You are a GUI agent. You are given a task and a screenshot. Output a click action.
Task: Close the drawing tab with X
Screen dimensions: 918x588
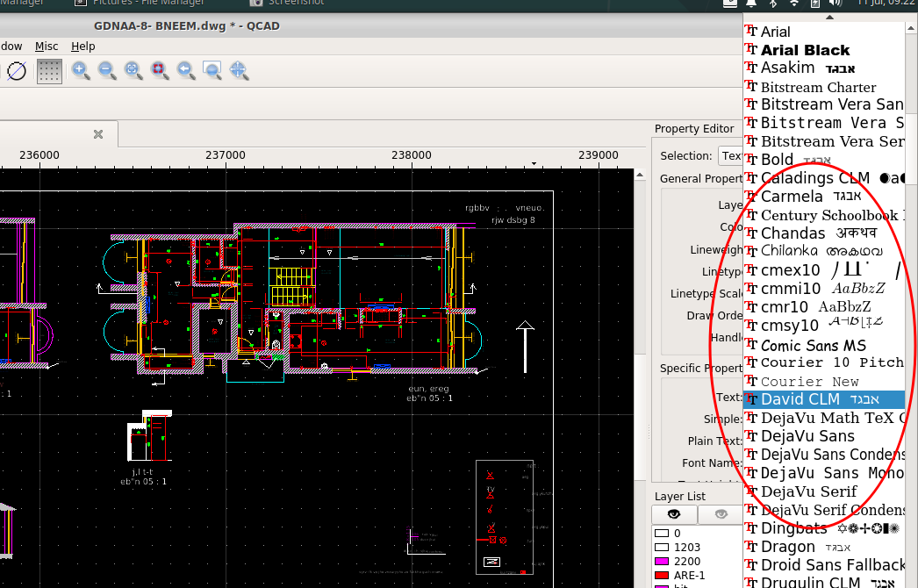(x=98, y=134)
